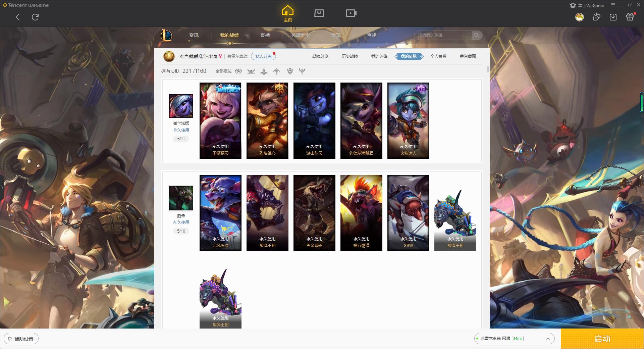This screenshot has height=349, width=644.
Task: Click 崔丝塔娜's 5/11 skin count badge
Action: point(181,139)
